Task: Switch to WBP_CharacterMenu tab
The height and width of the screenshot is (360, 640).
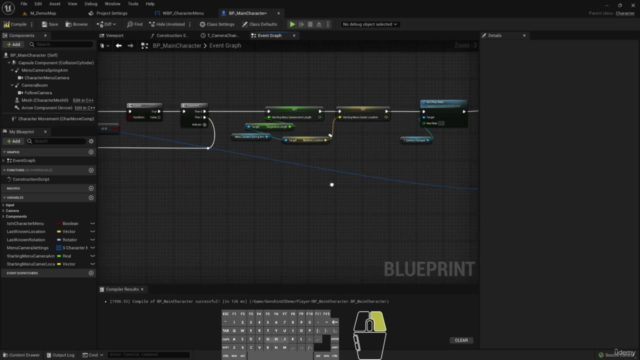Action: [183, 13]
